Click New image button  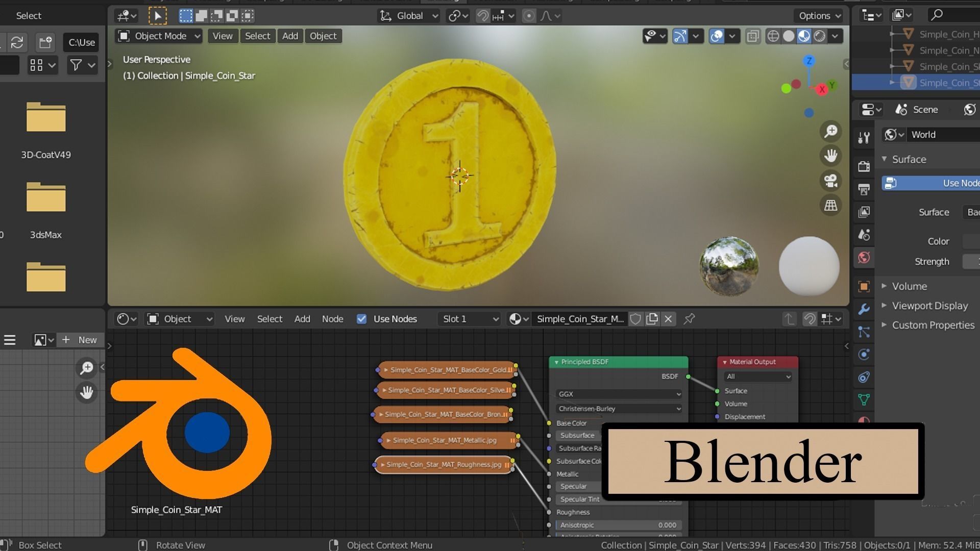(80, 340)
